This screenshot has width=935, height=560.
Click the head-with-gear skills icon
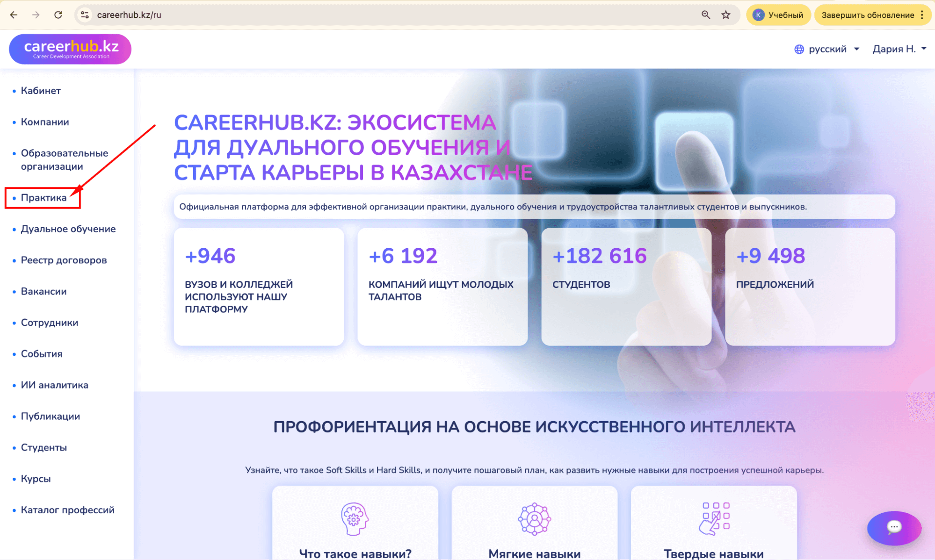coord(355,518)
